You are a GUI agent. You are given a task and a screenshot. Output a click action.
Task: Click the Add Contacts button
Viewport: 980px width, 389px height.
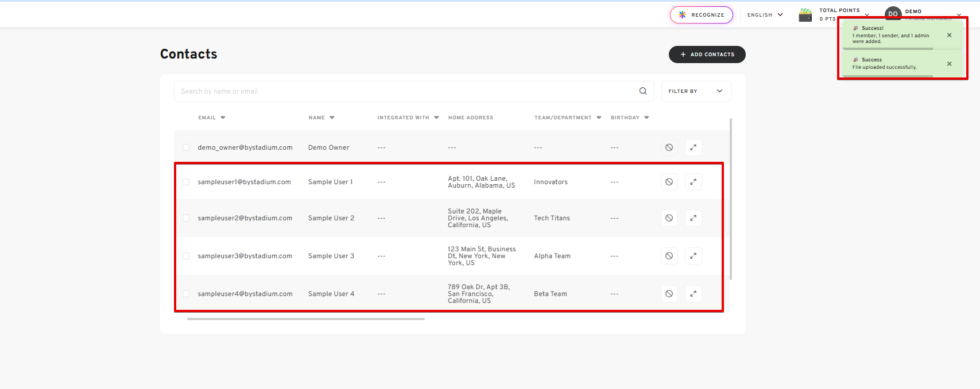click(707, 55)
